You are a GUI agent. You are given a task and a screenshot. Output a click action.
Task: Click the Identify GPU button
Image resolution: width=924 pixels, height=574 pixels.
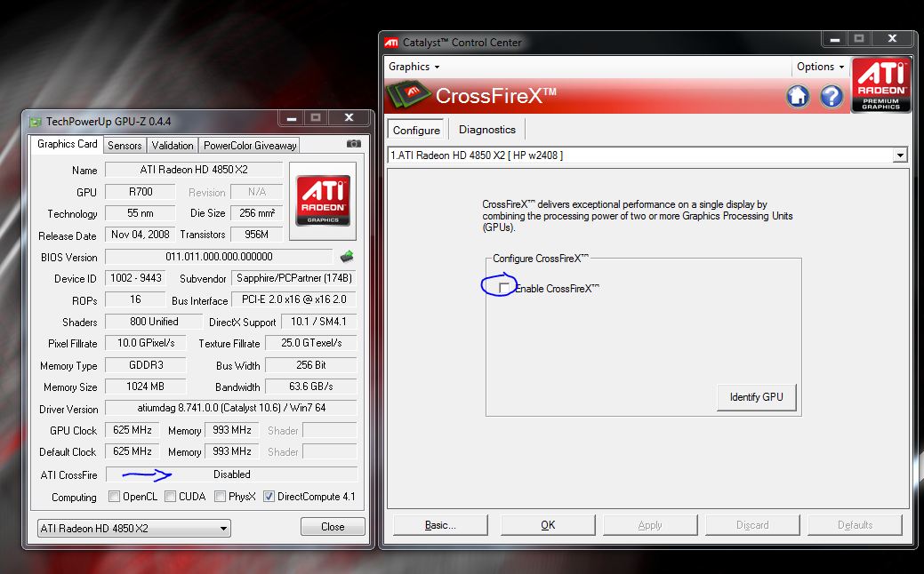[757, 397]
